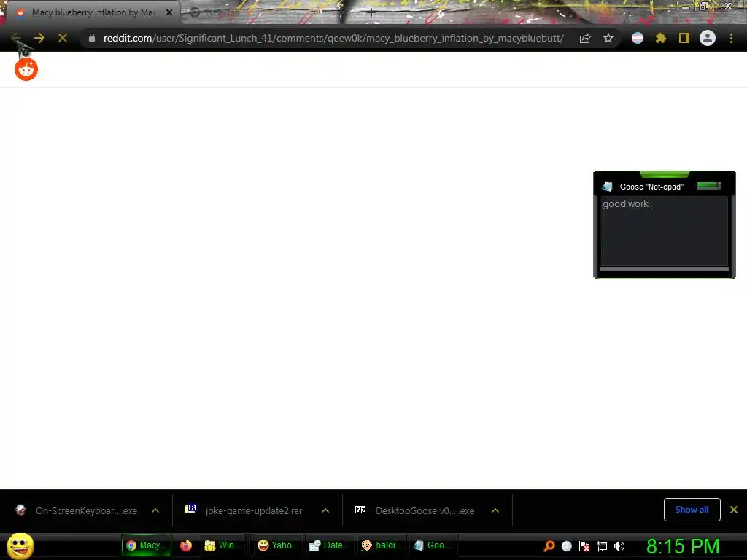Click the green button on Goose Not-epad
Screen dimensions: 747x560
(x=708, y=185)
